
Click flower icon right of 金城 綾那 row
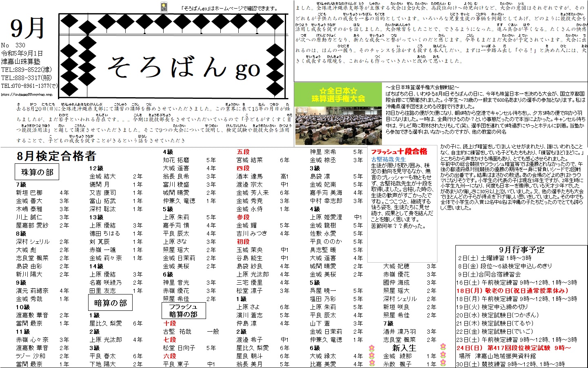click(x=443, y=355)
